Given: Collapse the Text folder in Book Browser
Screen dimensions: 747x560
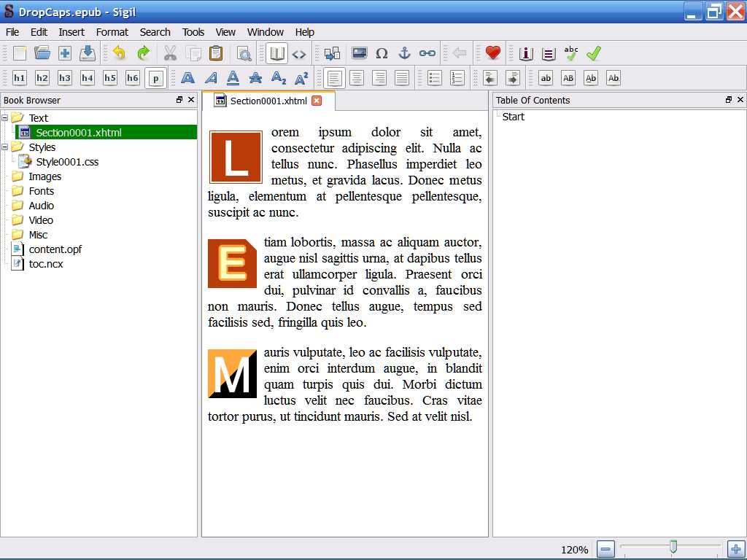Looking at the screenshot, I should (5, 117).
